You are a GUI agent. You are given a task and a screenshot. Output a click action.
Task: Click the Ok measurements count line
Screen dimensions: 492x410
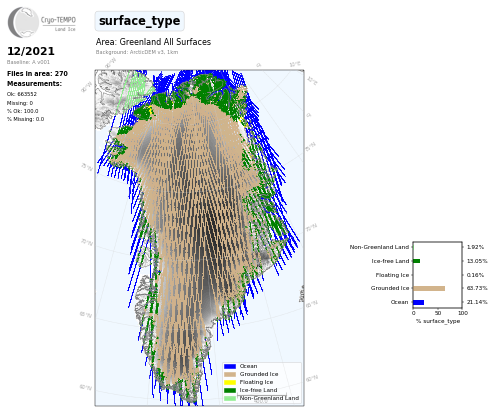(22, 94)
